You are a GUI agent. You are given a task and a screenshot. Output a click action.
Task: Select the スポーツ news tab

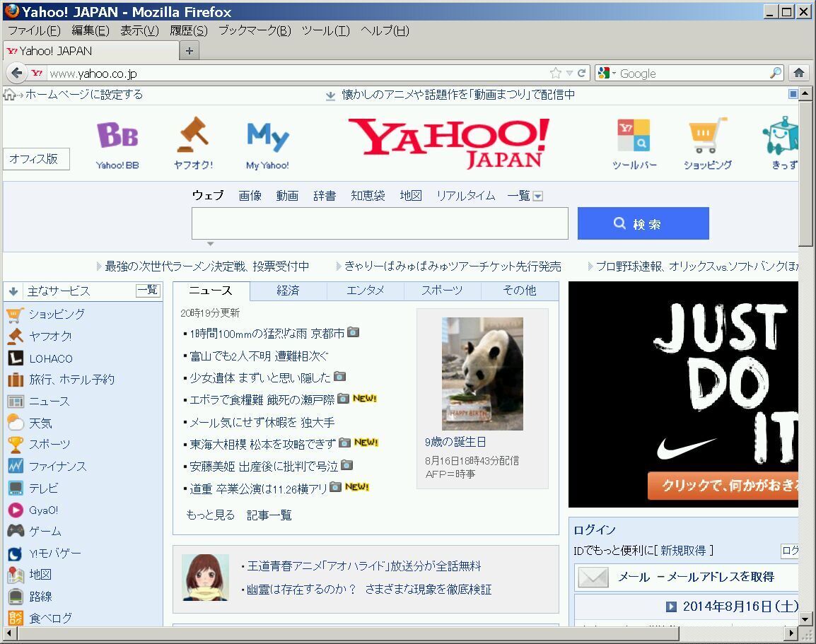[x=442, y=291]
